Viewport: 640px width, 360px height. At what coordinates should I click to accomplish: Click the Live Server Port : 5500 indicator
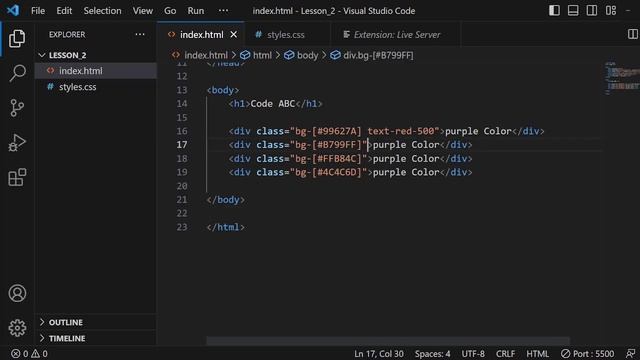click(587, 353)
